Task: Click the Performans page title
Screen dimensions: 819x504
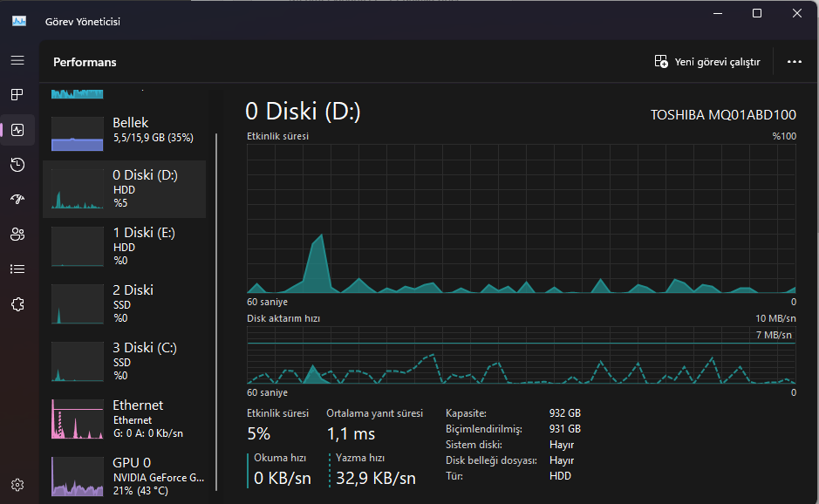Action: point(85,62)
